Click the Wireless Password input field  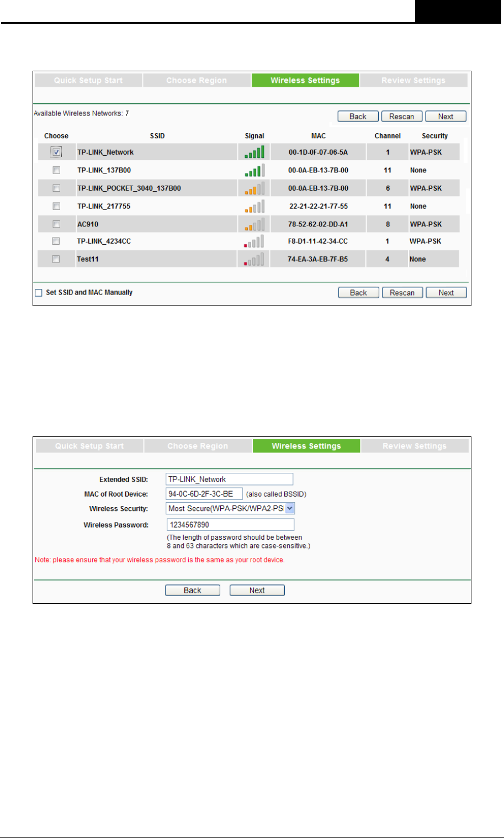(231, 525)
